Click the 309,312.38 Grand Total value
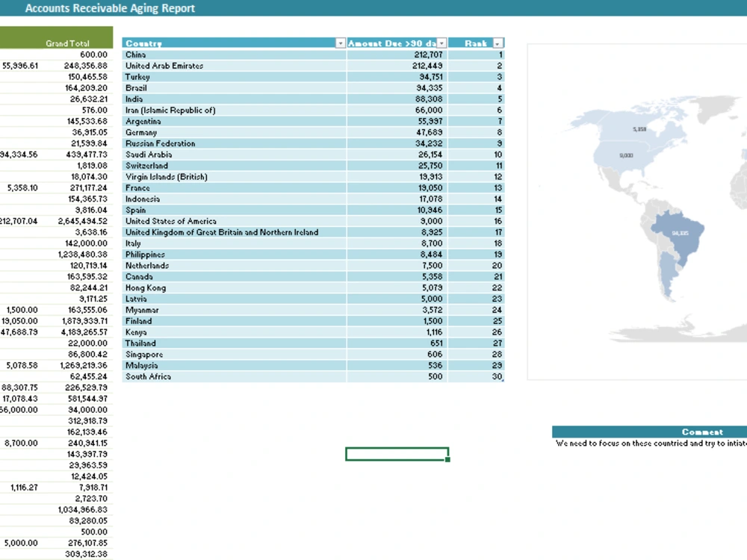The image size is (747, 560). coord(86,554)
